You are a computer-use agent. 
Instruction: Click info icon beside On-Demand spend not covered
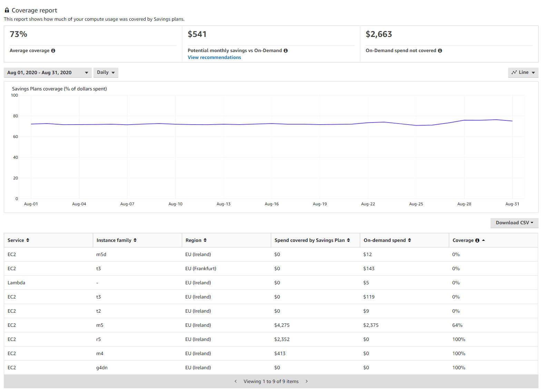tap(440, 51)
